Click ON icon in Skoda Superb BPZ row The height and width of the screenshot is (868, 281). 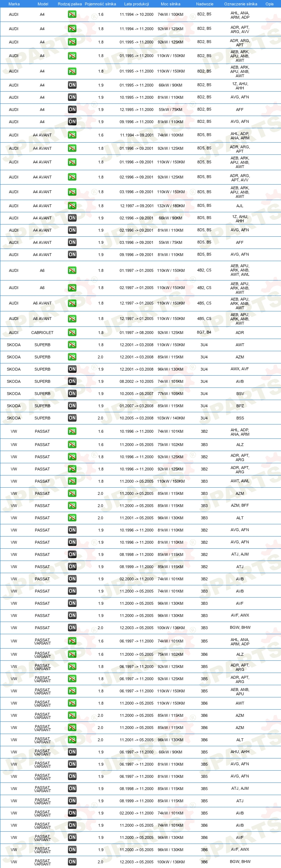(x=72, y=406)
